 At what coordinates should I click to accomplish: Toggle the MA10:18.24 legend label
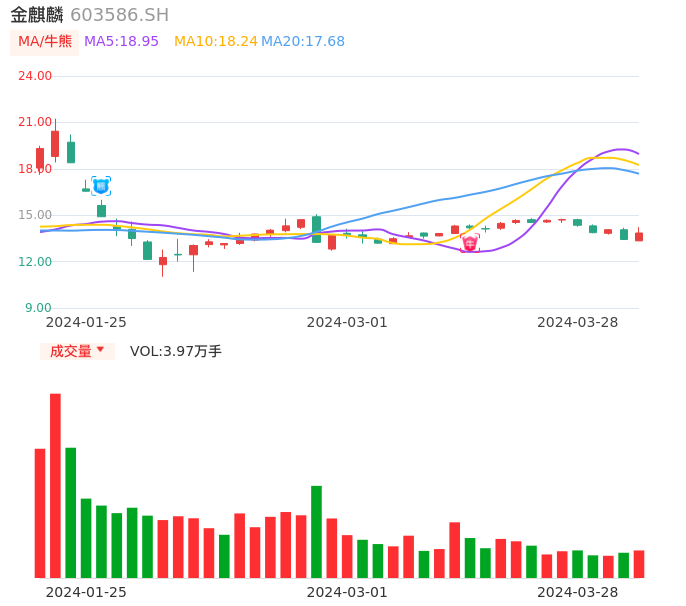point(215,42)
